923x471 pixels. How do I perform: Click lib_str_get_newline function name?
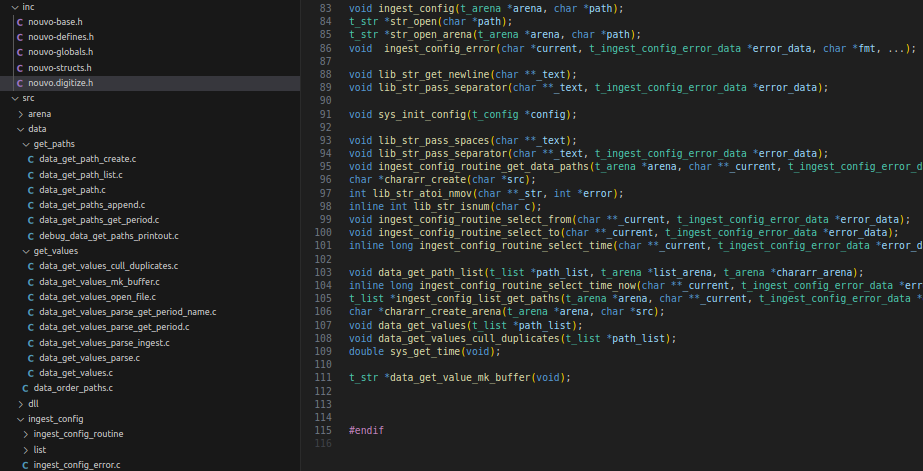tap(434, 75)
